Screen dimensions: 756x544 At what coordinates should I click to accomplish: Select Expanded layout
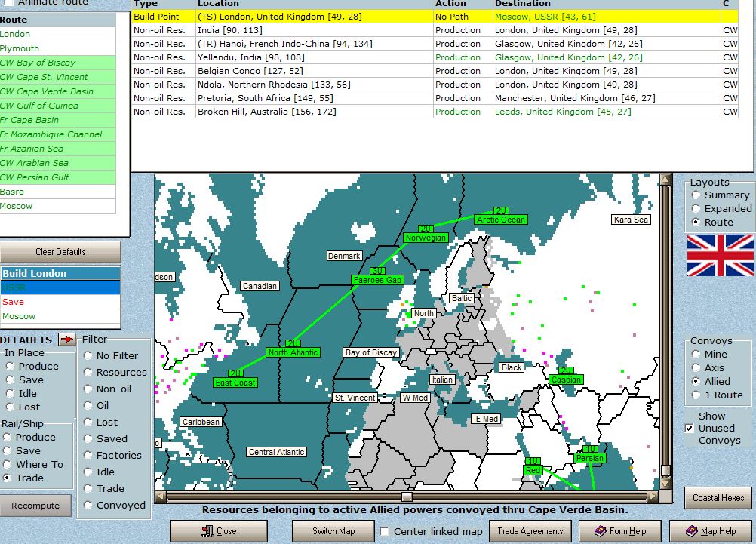click(x=696, y=209)
